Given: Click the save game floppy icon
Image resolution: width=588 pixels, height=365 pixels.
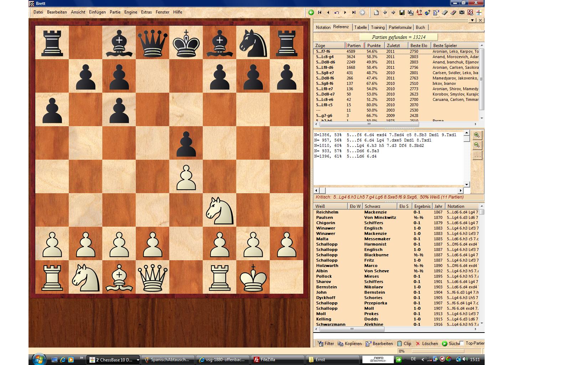Looking at the screenshot, I should tap(402, 12).
